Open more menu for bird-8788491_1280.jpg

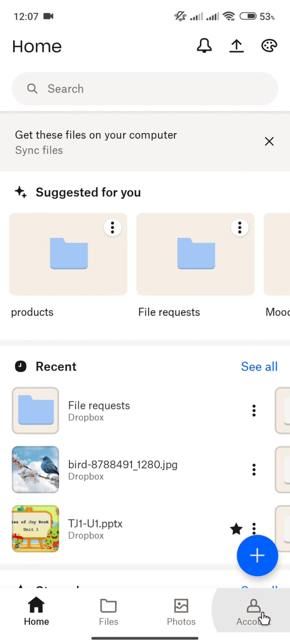(254, 470)
